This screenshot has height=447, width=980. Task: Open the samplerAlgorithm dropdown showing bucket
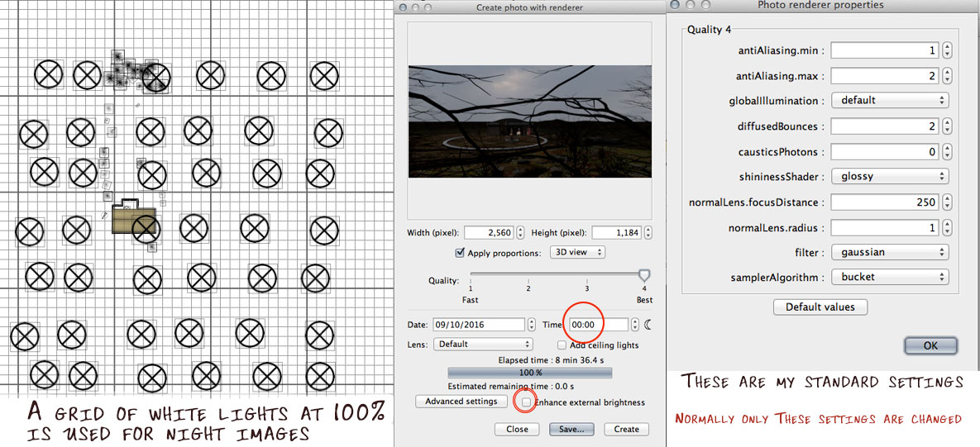[x=890, y=277]
